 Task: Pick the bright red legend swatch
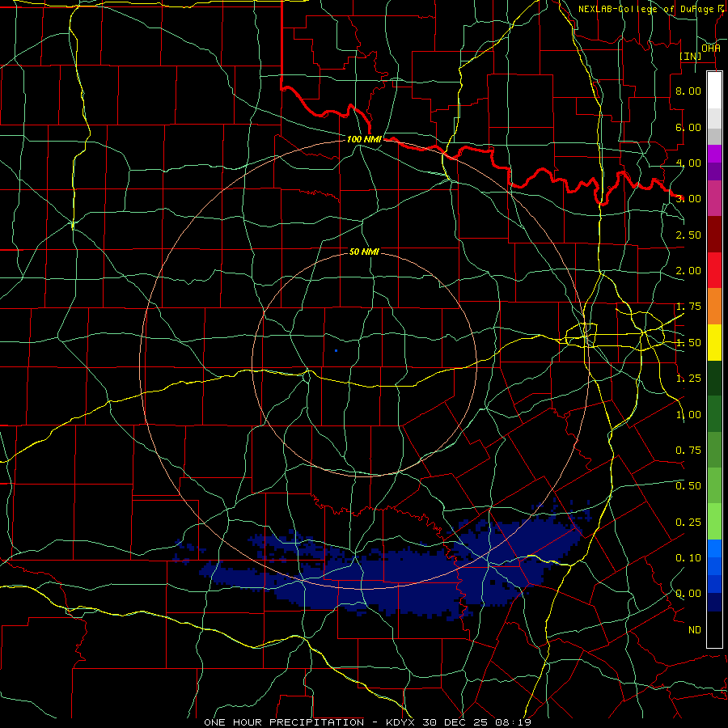tap(714, 270)
